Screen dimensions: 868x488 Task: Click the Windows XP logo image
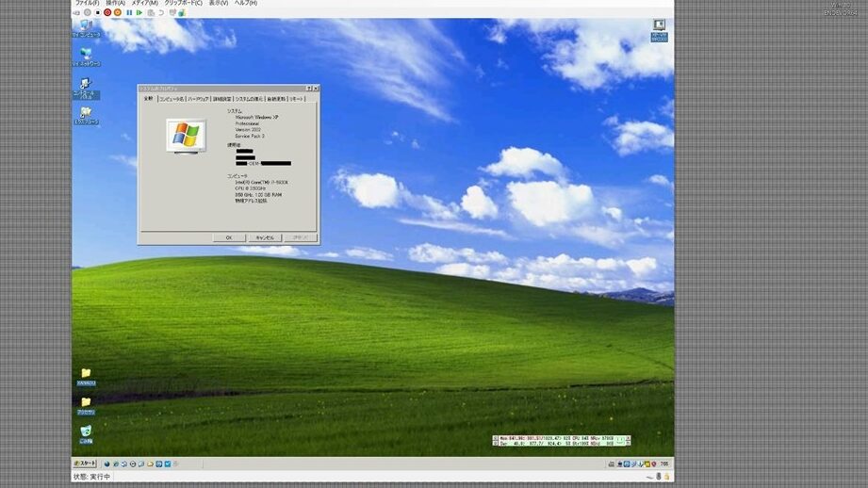coord(186,136)
